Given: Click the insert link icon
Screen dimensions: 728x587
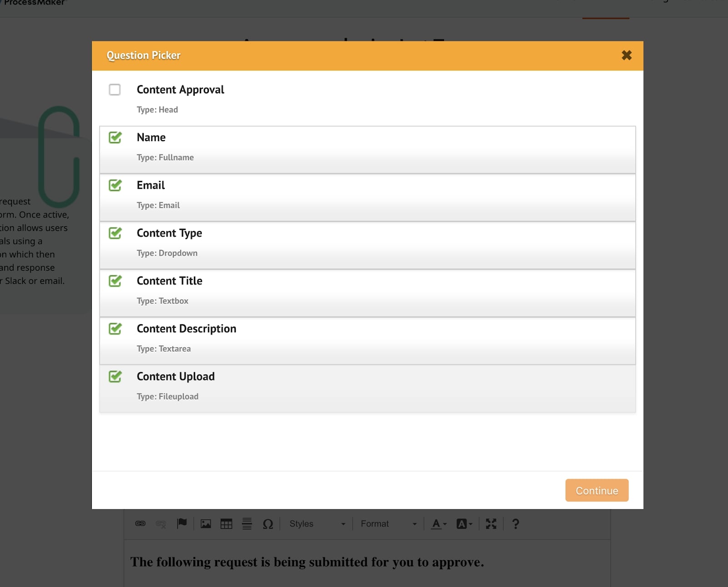Looking at the screenshot, I should click(x=140, y=524).
